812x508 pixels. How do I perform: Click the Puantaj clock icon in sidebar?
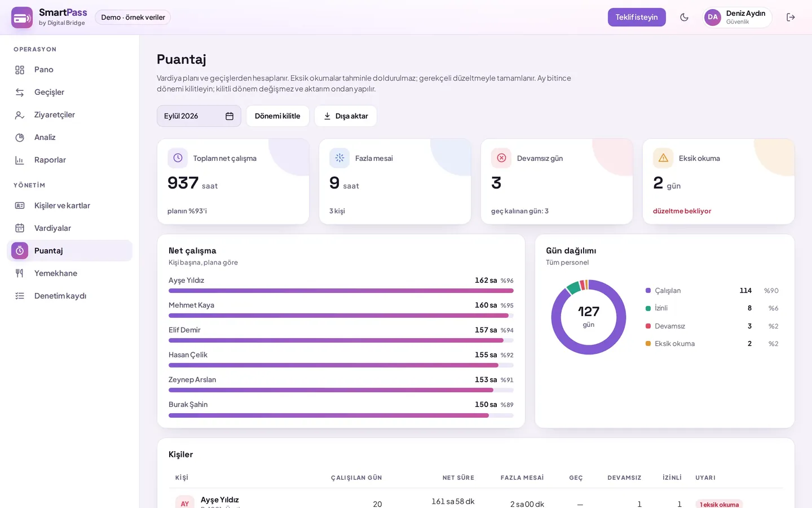[20, 251]
